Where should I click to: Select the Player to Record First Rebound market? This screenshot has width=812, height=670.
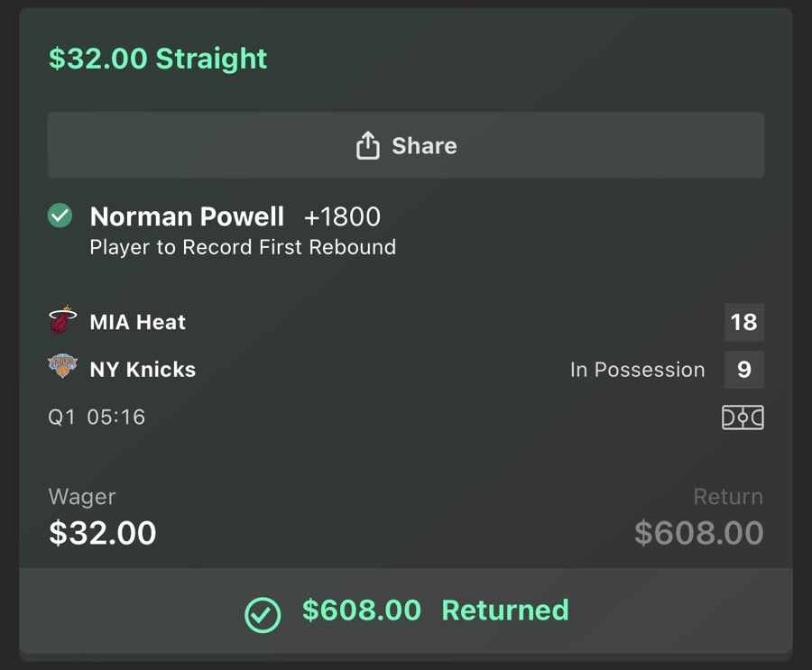pos(242,247)
